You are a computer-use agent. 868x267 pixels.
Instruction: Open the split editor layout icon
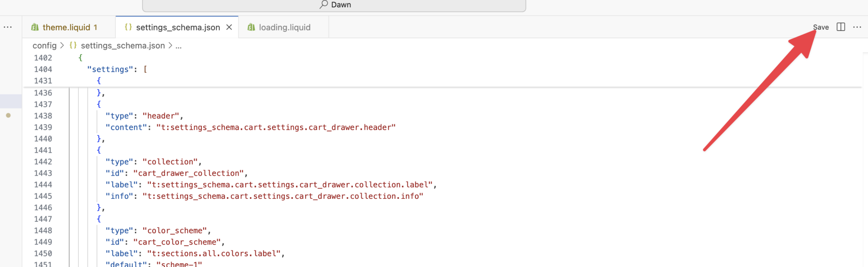click(841, 27)
